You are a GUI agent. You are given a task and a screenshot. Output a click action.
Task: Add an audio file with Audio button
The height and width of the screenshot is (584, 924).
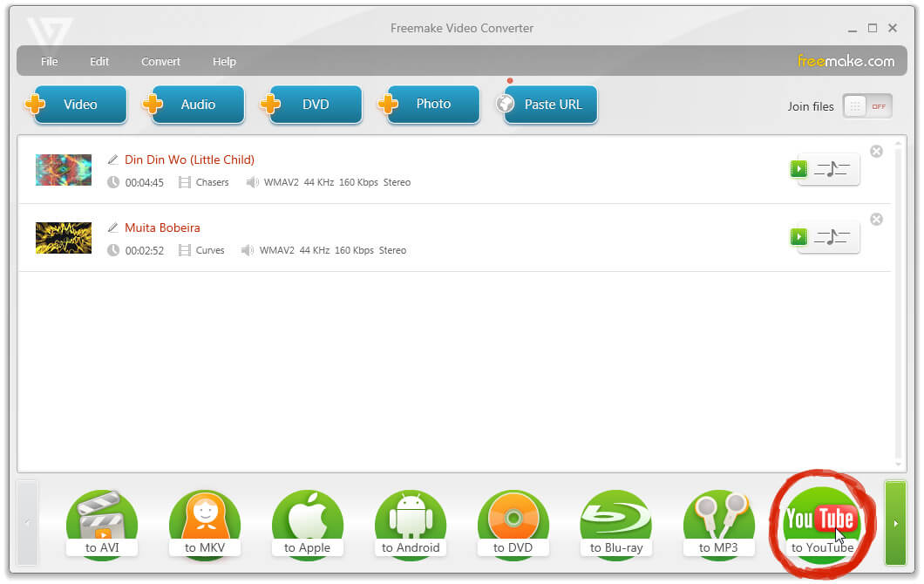coord(194,105)
